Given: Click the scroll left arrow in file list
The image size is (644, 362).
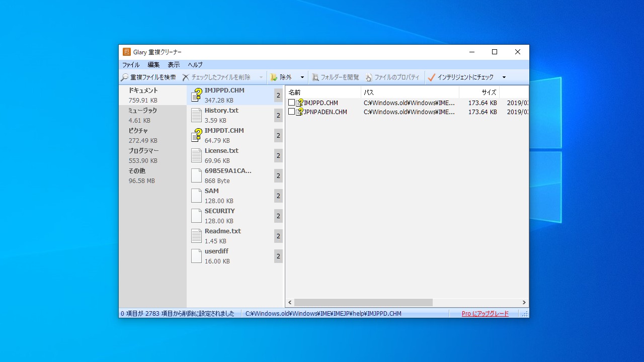Looking at the screenshot, I should (x=290, y=303).
